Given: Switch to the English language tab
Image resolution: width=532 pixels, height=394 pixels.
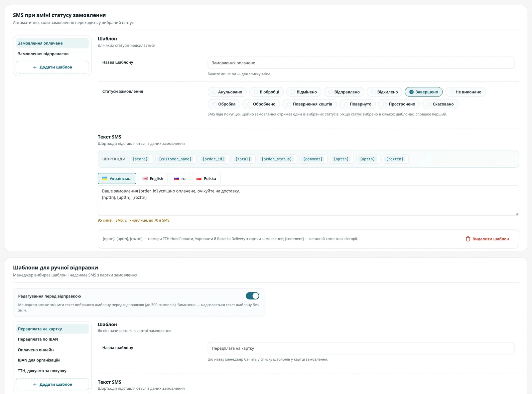Looking at the screenshot, I should (153, 178).
